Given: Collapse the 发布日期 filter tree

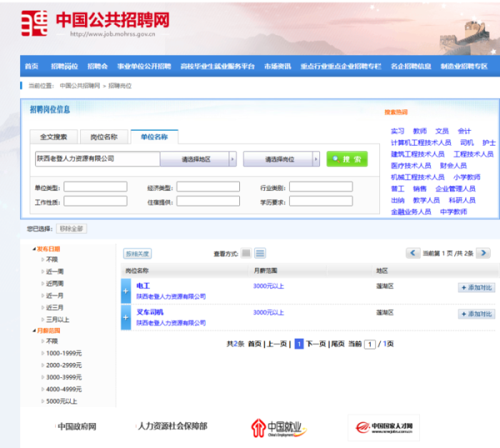Looking at the screenshot, I should pos(34,249).
